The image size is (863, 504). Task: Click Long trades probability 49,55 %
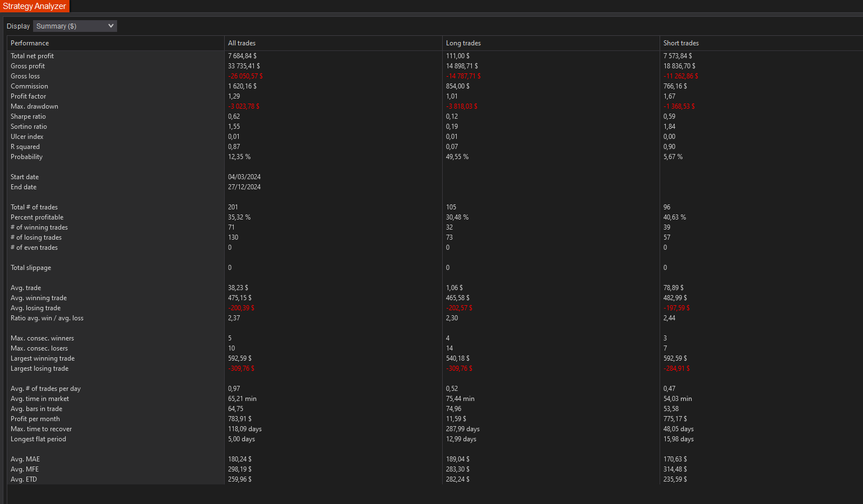click(457, 157)
